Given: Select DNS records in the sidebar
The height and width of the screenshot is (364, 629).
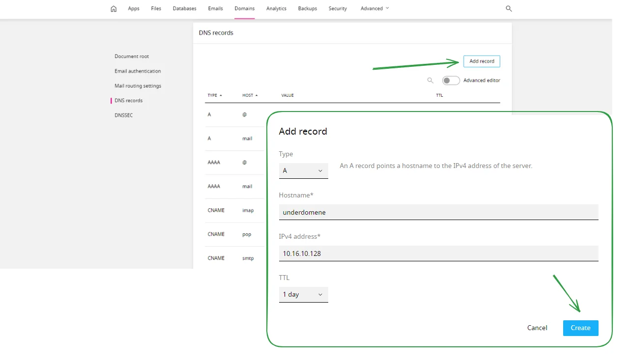Looking at the screenshot, I should click(128, 101).
